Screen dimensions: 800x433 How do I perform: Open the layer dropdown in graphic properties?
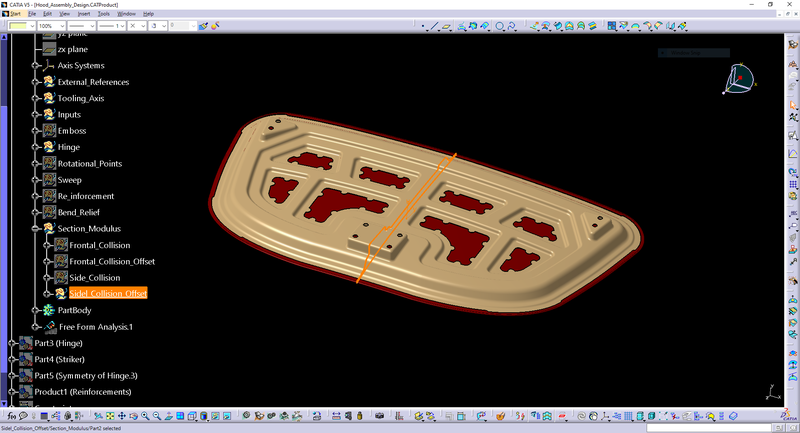pyautogui.click(x=181, y=26)
